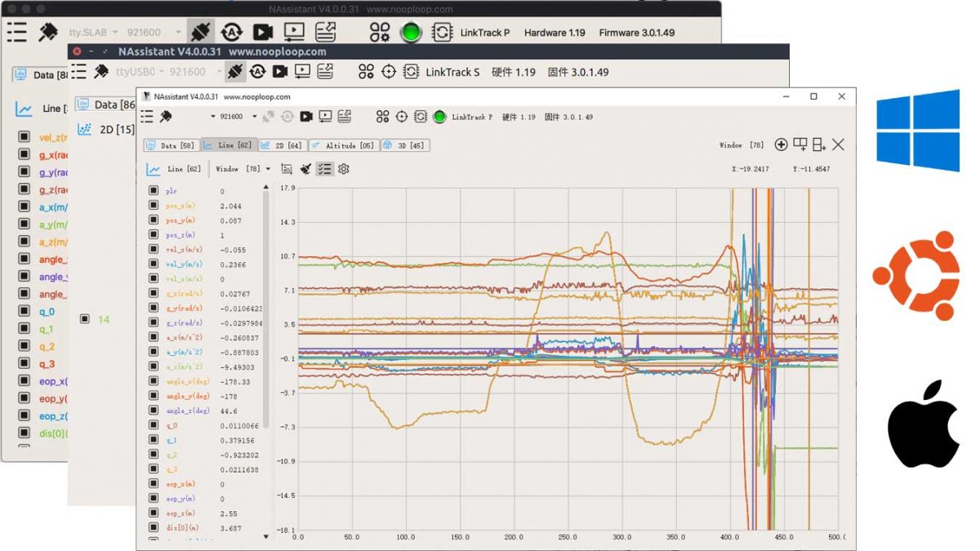Switch to the 3D [45] tab
Image resolution: width=980 pixels, height=551 pixels.
[405, 145]
